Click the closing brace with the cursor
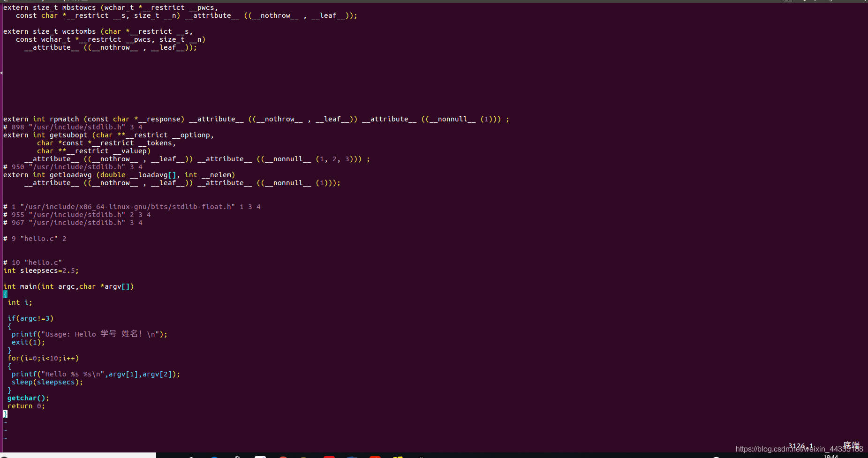Viewport: 868px width, 458px height. tap(5, 414)
